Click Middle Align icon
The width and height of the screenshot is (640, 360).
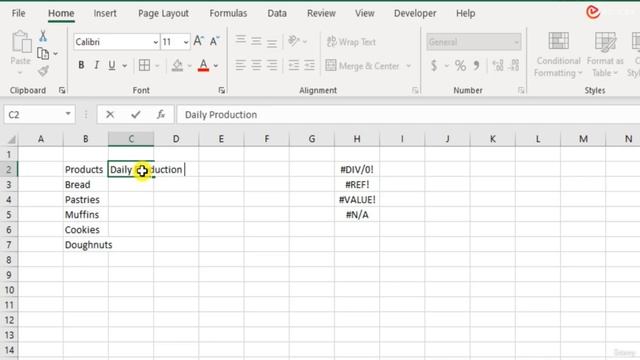(x=256, y=41)
